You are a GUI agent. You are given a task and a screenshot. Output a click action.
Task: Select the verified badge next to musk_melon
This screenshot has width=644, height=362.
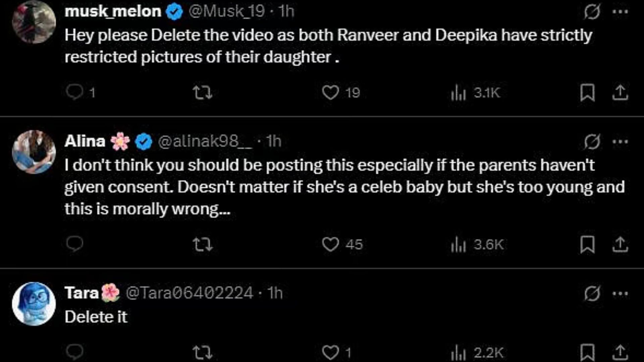(174, 10)
